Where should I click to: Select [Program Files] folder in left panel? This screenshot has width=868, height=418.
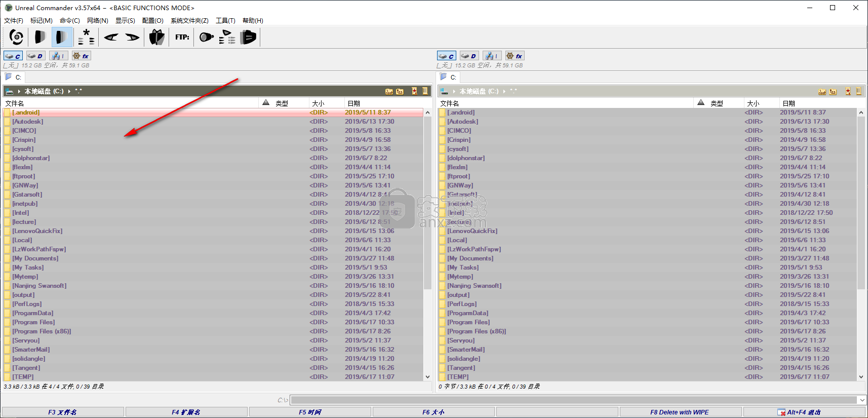pyautogui.click(x=213, y=322)
